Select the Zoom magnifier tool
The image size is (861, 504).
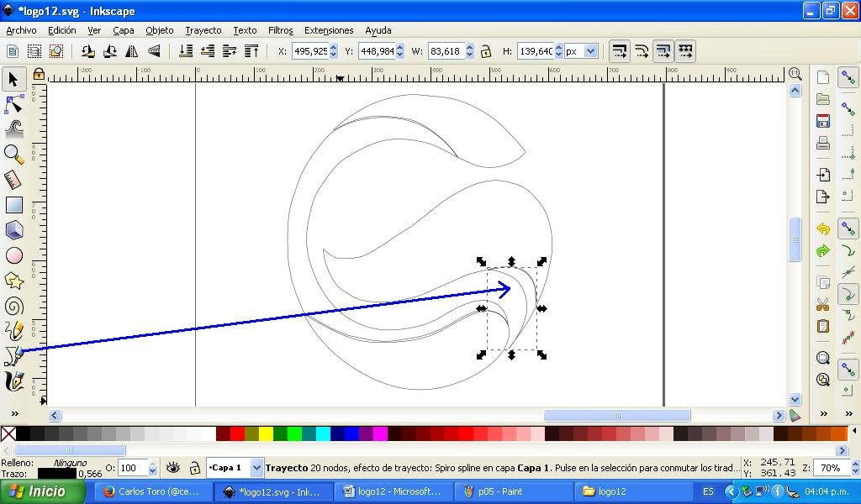(13, 154)
